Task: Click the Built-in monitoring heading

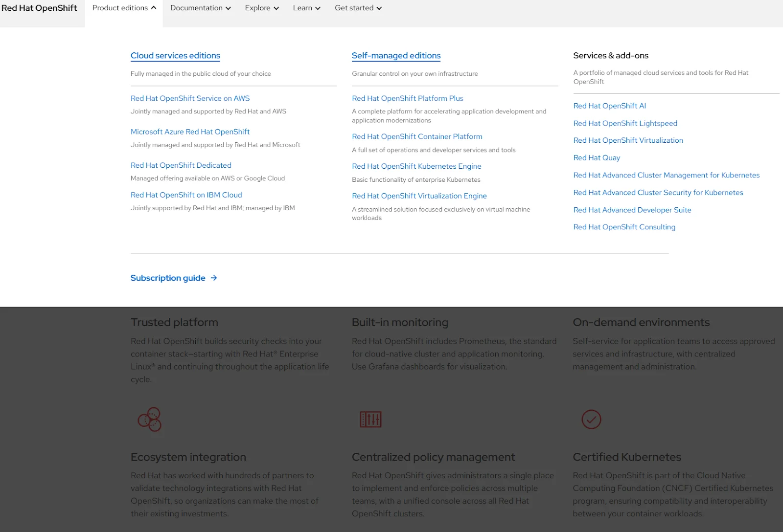Action: click(400, 322)
